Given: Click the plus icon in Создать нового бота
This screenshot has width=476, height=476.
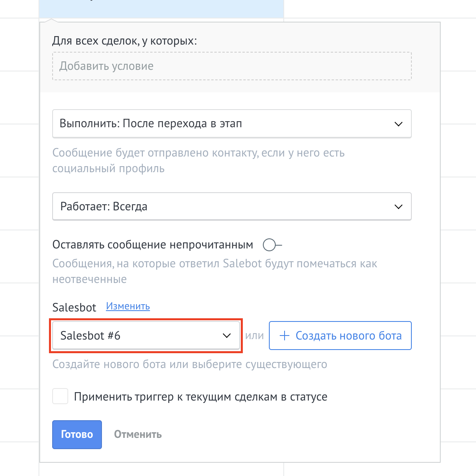Looking at the screenshot, I should 284,336.
